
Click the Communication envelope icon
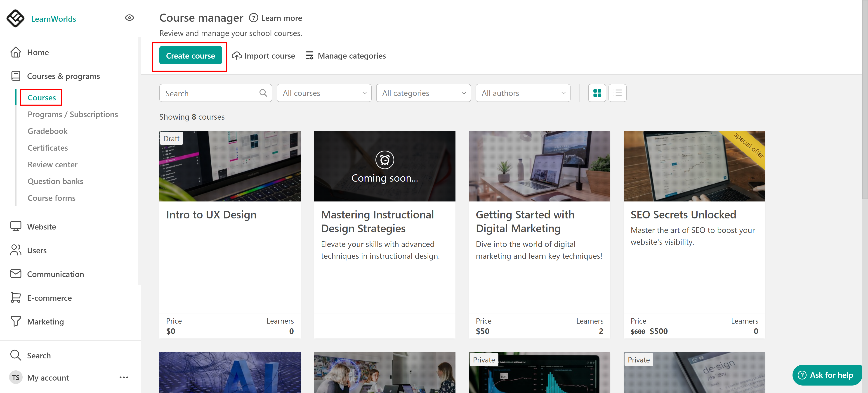pyautogui.click(x=16, y=274)
